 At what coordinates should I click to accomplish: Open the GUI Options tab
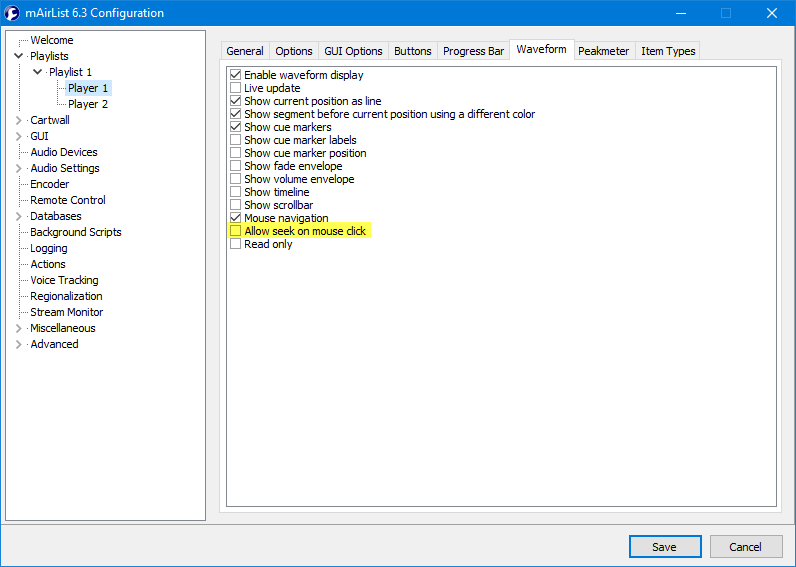coord(353,51)
